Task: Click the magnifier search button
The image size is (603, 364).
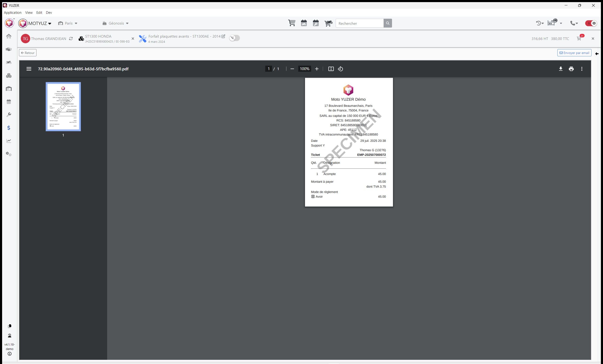Action: tap(388, 23)
